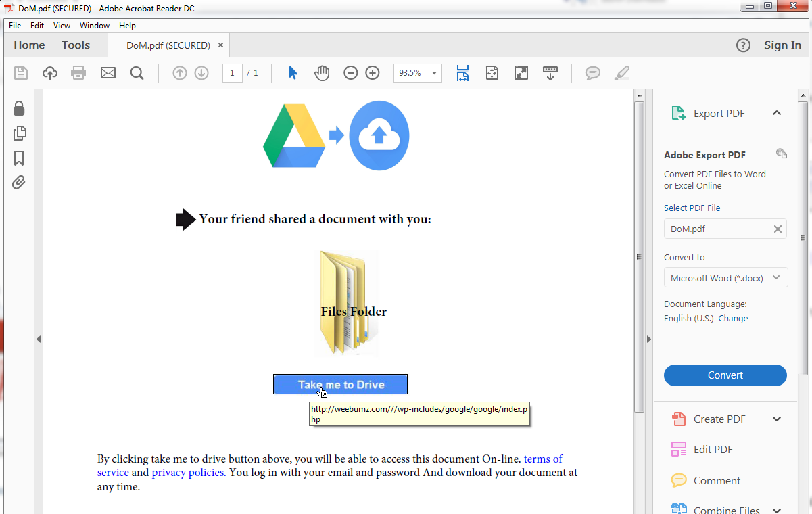Viewport: 812px width, 514px height.
Task: Click the Combine Files tool label
Action: click(x=727, y=510)
